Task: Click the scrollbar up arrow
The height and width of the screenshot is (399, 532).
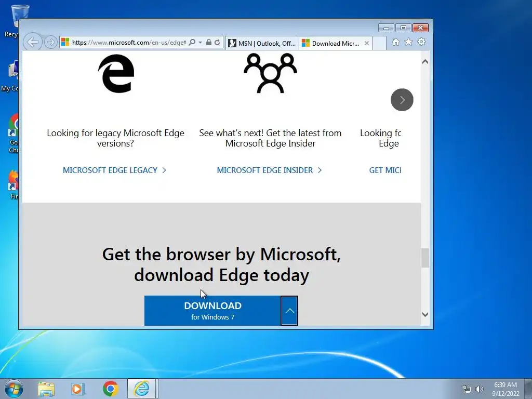Action: (425, 62)
